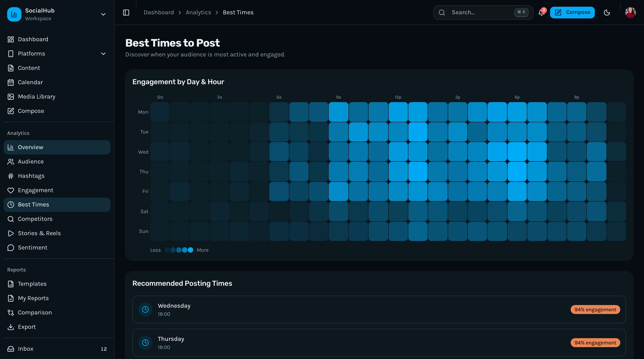
Task: Select the Friday 9a heatmap cell
Action: [x=339, y=192]
